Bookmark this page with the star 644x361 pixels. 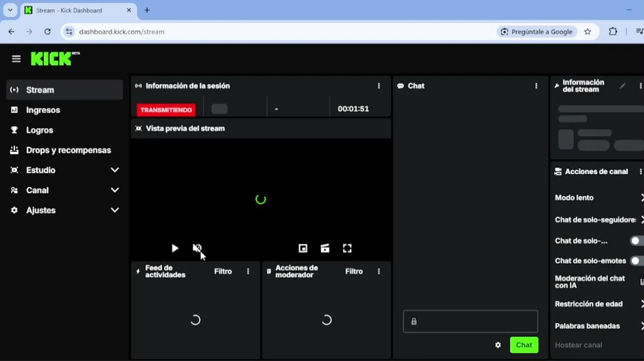[588, 32]
